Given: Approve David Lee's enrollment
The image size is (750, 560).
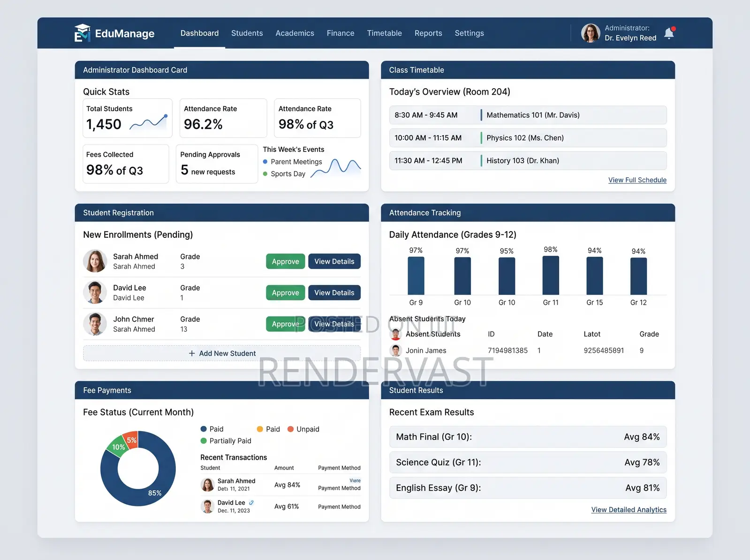Looking at the screenshot, I should [x=285, y=293].
